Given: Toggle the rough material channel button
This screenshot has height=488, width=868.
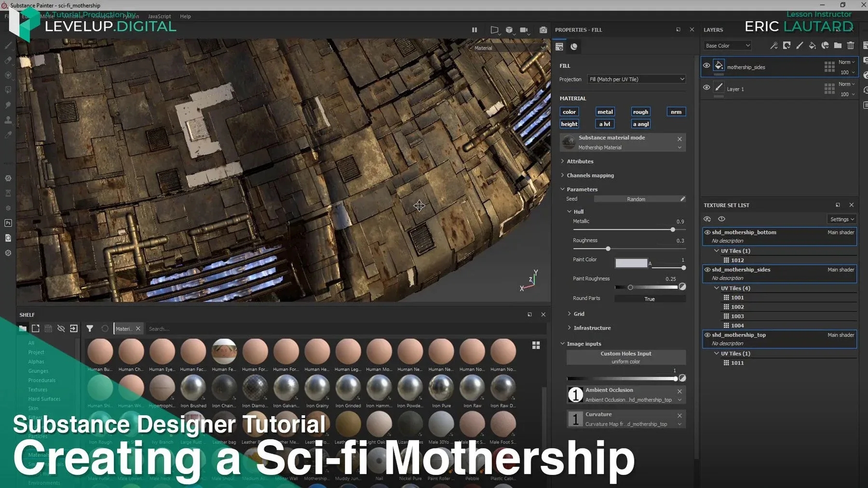Looking at the screenshot, I should coord(640,112).
